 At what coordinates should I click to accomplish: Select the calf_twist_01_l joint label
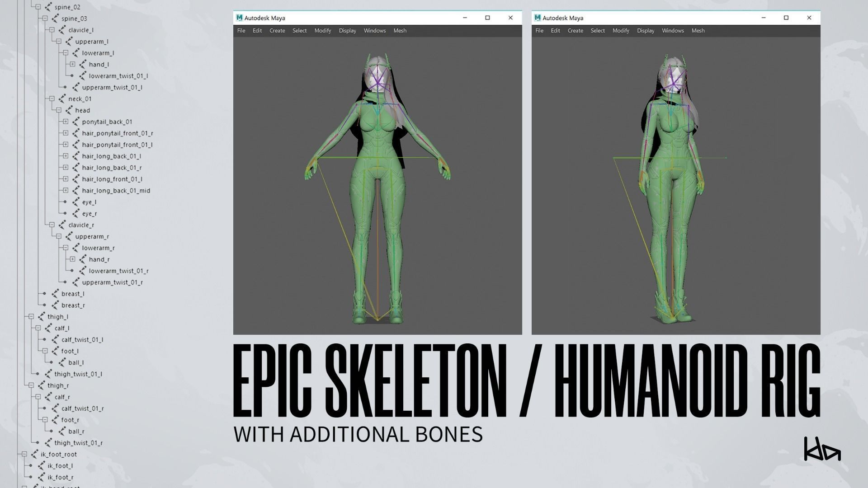[x=82, y=339]
